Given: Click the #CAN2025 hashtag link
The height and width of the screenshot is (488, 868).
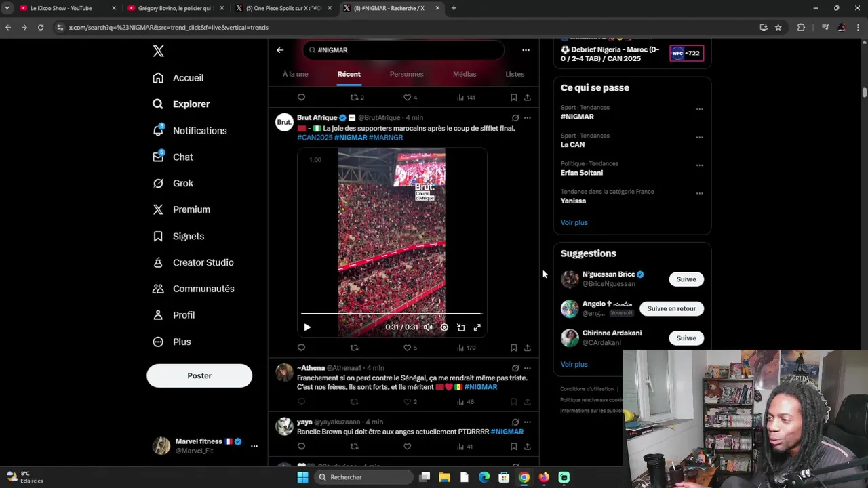Looking at the screenshot, I should pos(315,138).
